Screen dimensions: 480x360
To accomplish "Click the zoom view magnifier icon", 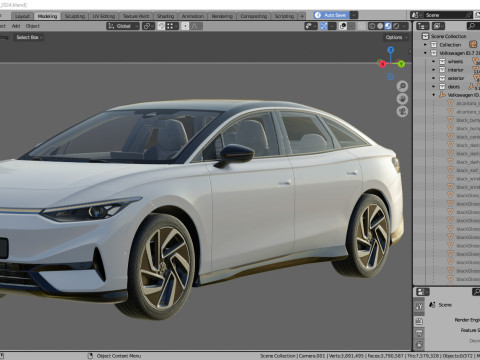I will pos(402,86).
